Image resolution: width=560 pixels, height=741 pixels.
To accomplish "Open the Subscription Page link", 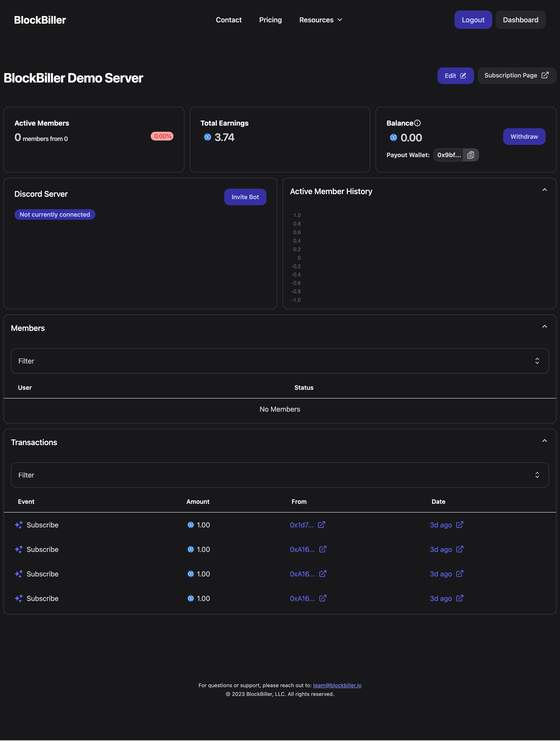I will click(516, 75).
